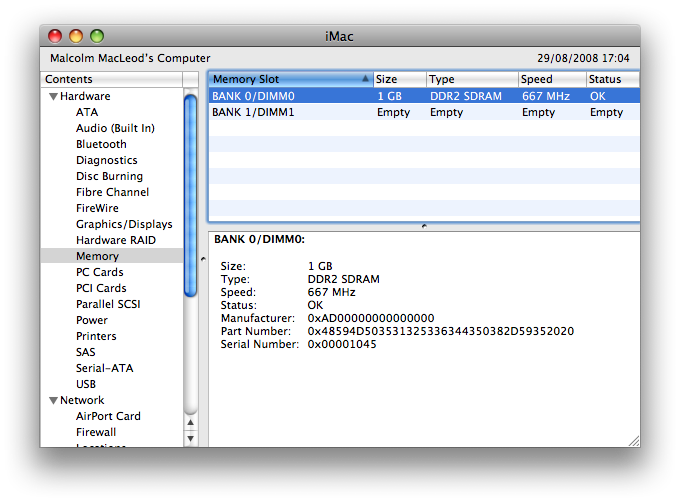Click the Serial Number value 0x00001045
680x502 pixels.
(x=342, y=344)
